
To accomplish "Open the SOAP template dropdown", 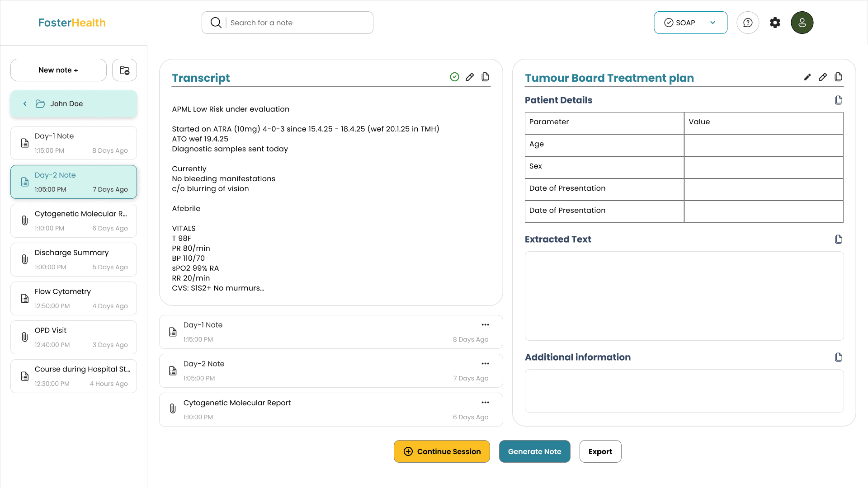I will point(690,23).
